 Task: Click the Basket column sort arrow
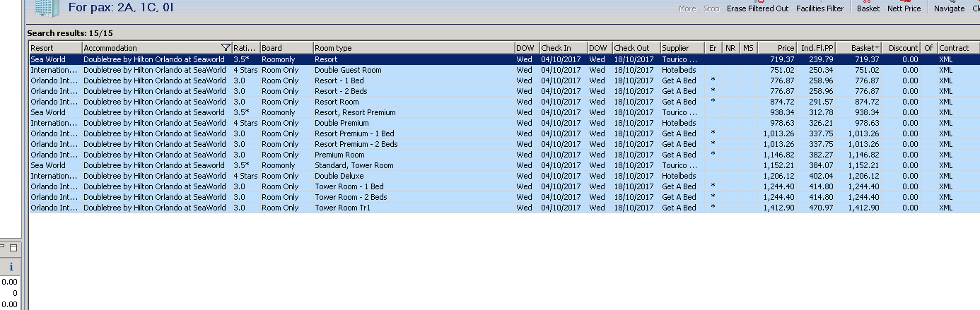pyautogui.click(x=877, y=48)
